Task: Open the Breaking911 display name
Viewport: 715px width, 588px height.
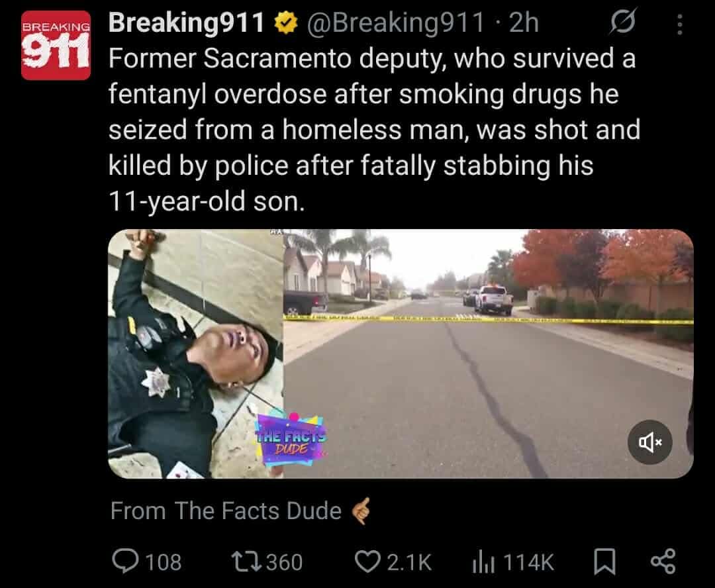Action: point(187,23)
